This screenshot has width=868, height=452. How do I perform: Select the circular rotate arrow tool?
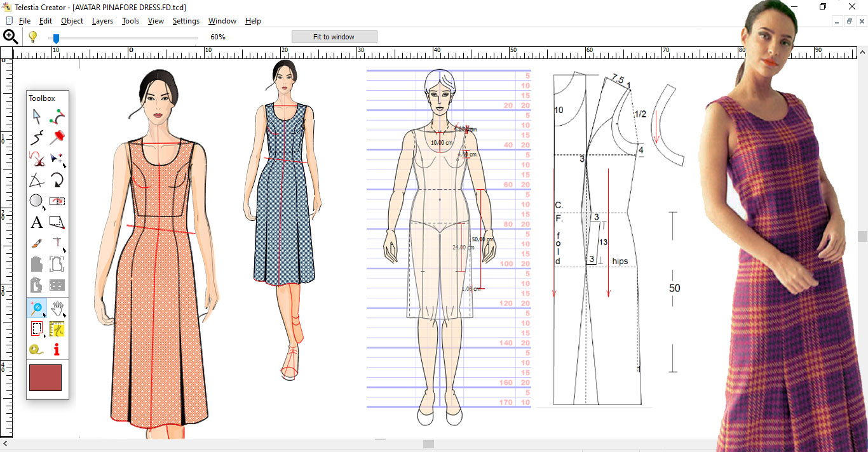click(57, 180)
